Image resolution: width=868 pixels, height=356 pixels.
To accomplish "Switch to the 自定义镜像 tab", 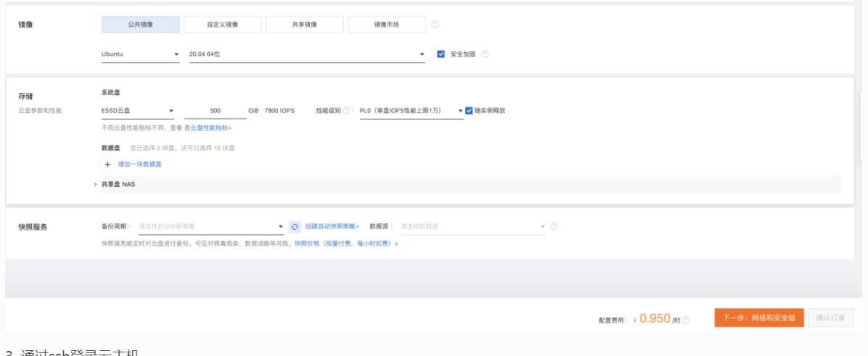I will (x=222, y=25).
